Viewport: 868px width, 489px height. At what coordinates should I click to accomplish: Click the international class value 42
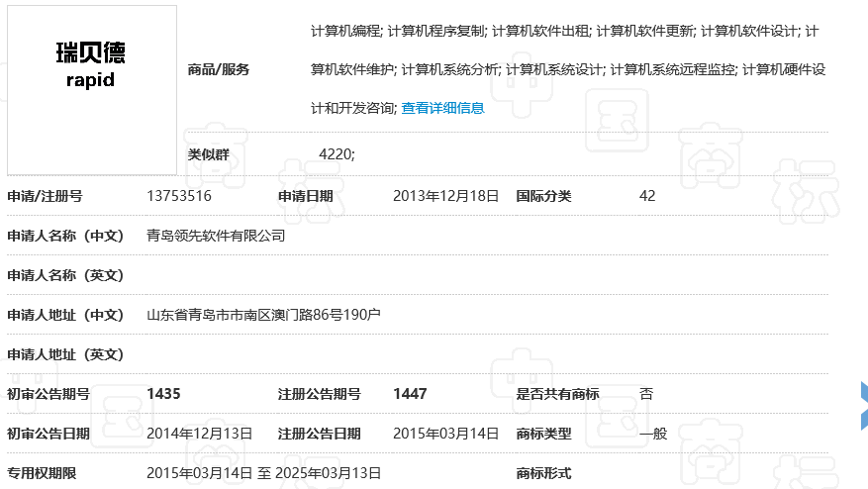(x=647, y=196)
